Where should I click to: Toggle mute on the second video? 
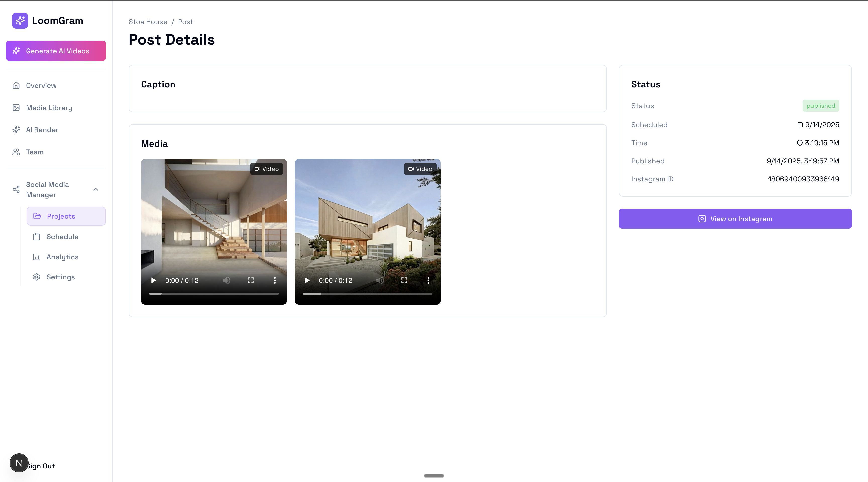380,280
